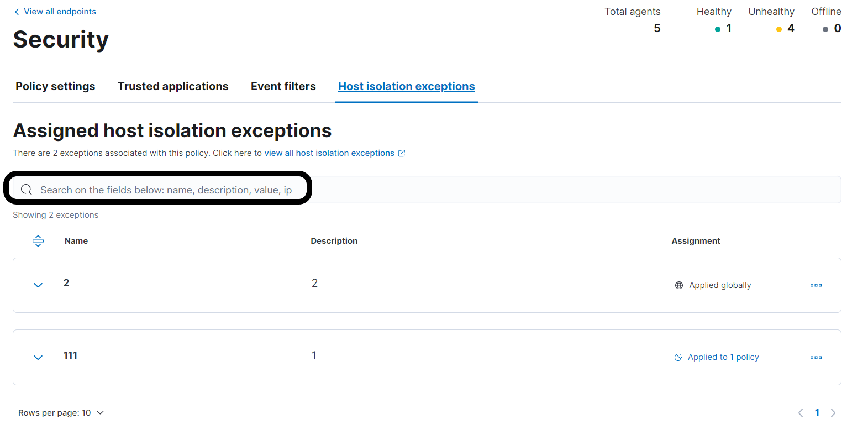This screenshot has height=424, width=868.
Task: Click the sort icon beside the Name column
Action: (x=38, y=240)
